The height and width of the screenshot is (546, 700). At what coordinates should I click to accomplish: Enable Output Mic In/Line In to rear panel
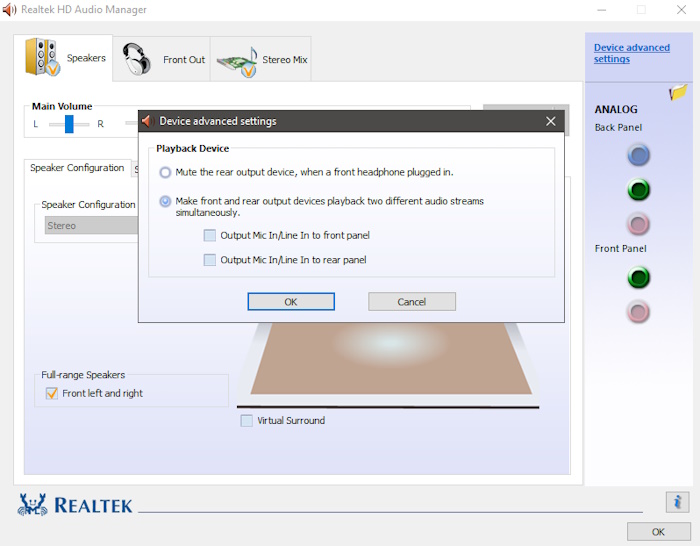(209, 260)
